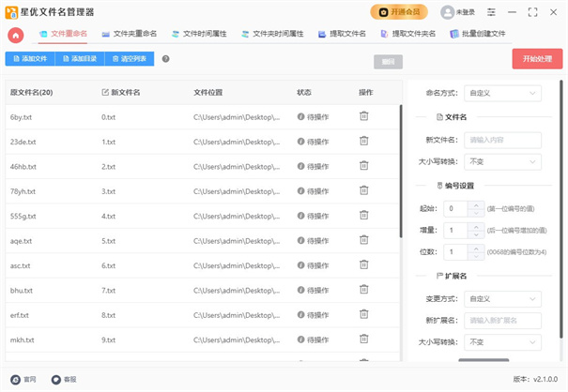This screenshot has height=392, width=568.
Task: Open the settings menu icon in title bar
Action: click(x=490, y=12)
